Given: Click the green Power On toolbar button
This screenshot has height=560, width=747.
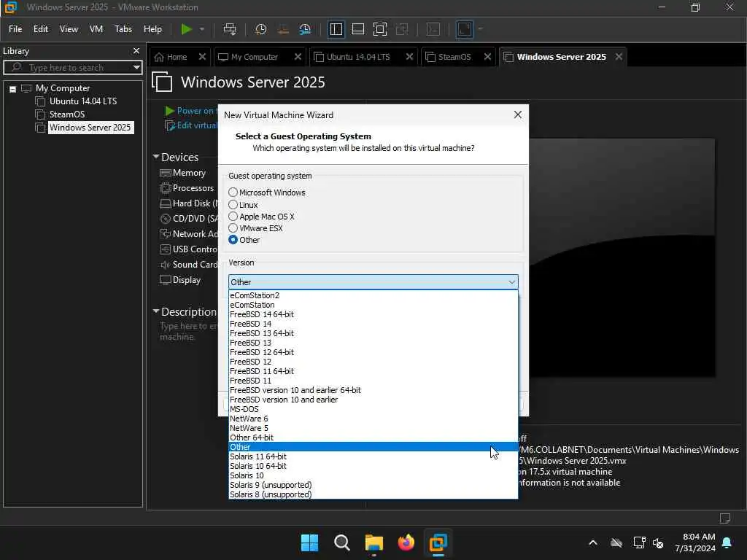Looking at the screenshot, I should pos(186,29).
